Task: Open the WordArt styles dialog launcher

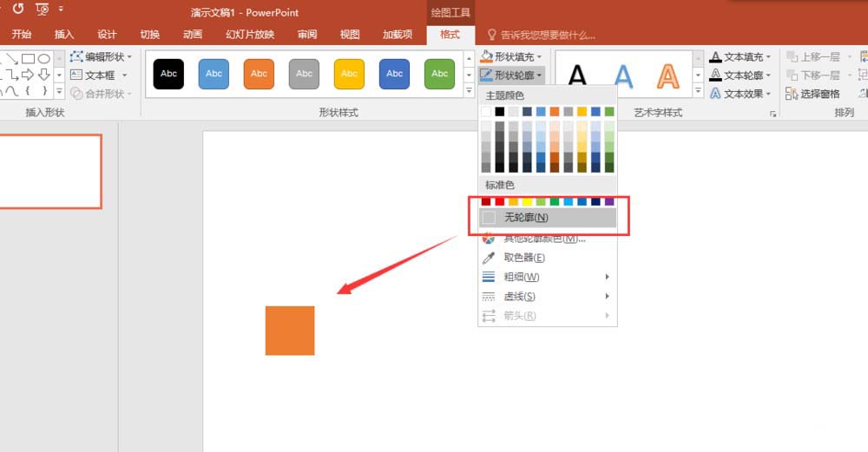Action: tap(773, 114)
